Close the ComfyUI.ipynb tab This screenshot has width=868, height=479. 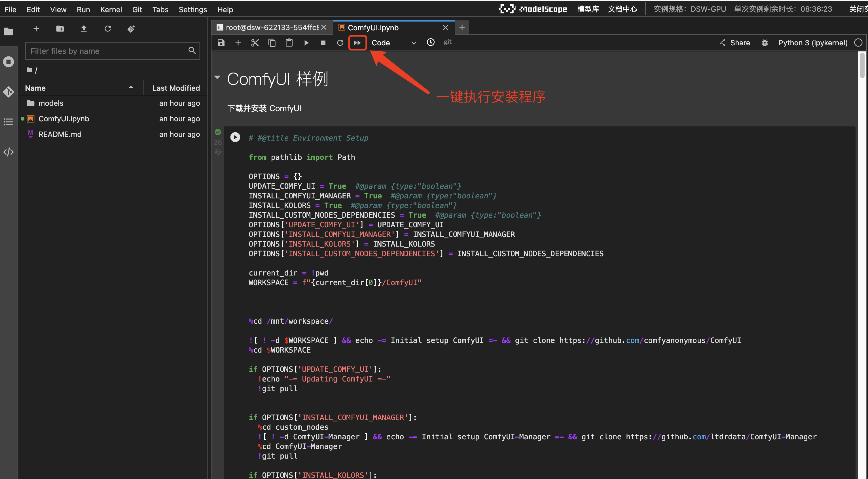[x=445, y=27]
